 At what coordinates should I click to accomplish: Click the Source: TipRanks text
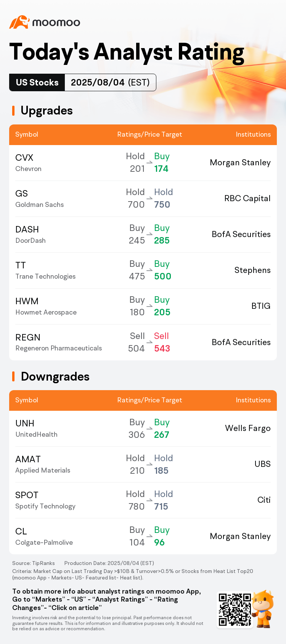(34, 563)
